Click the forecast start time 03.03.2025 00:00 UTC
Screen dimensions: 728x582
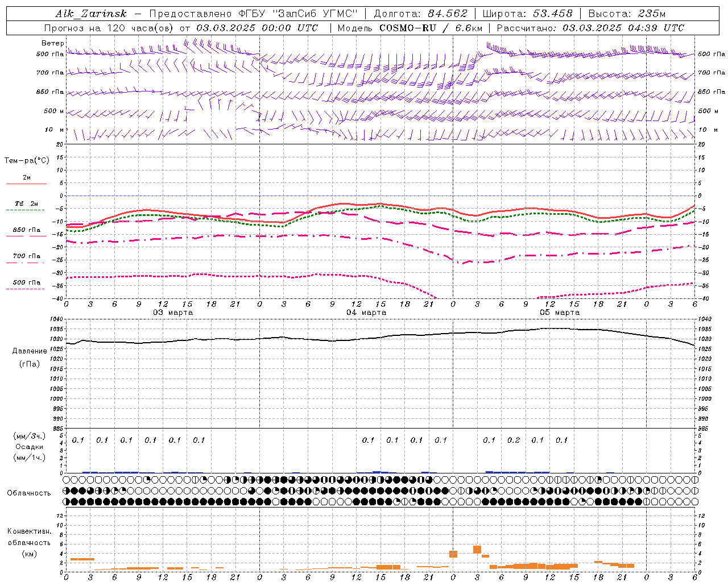pyautogui.click(x=257, y=28)
